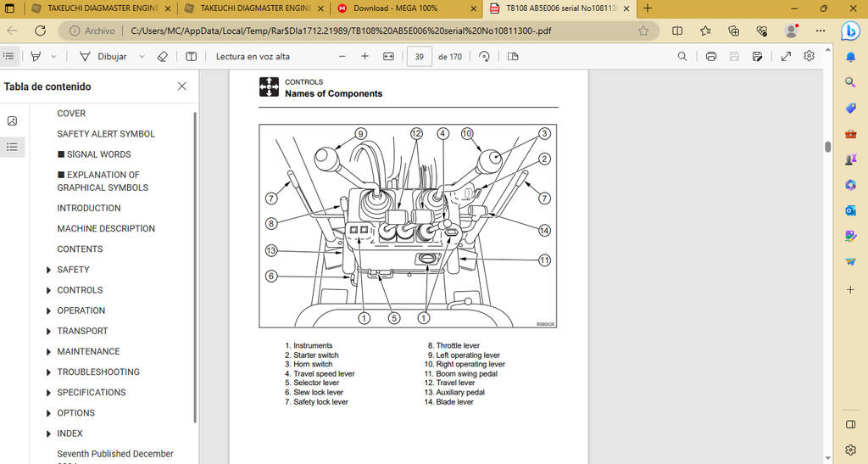Expand the SAFETY section in contents
Screen dimensions: 868x464
[48, 270]
